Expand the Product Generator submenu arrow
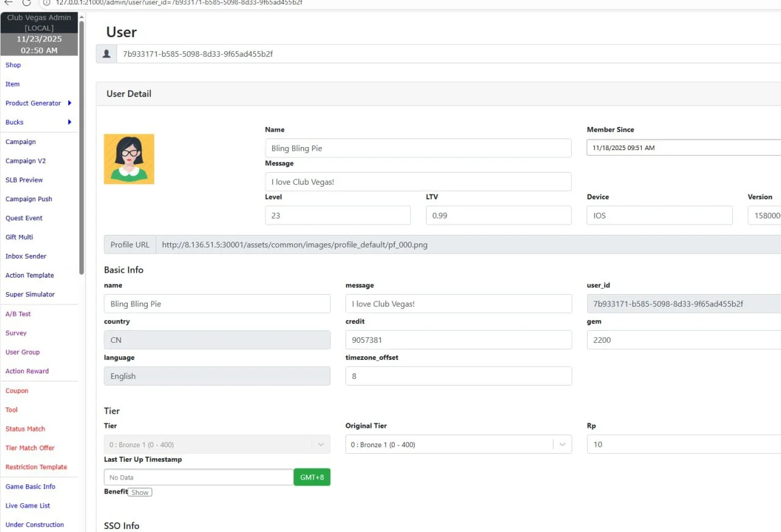The image size is (781, 532). pyautogui.click(x=70, y=103)
